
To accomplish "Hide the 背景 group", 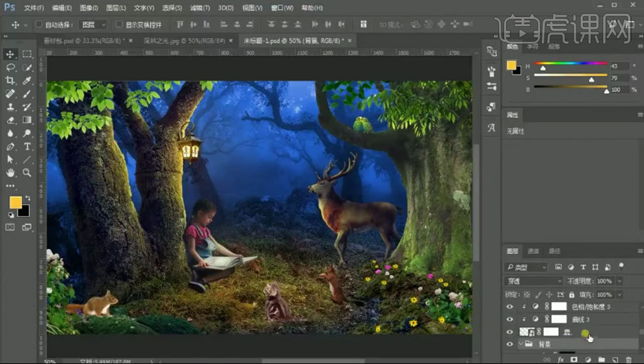I will (x=510, y=344).
